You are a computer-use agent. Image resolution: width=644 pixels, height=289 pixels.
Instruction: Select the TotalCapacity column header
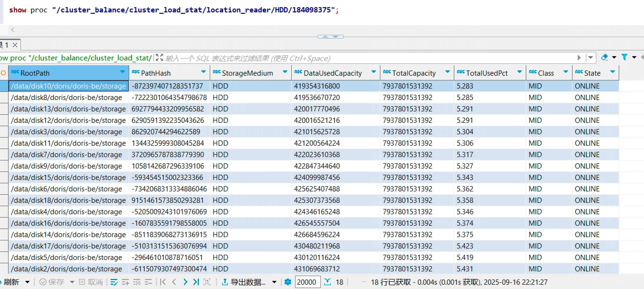[x=417, y=73]
